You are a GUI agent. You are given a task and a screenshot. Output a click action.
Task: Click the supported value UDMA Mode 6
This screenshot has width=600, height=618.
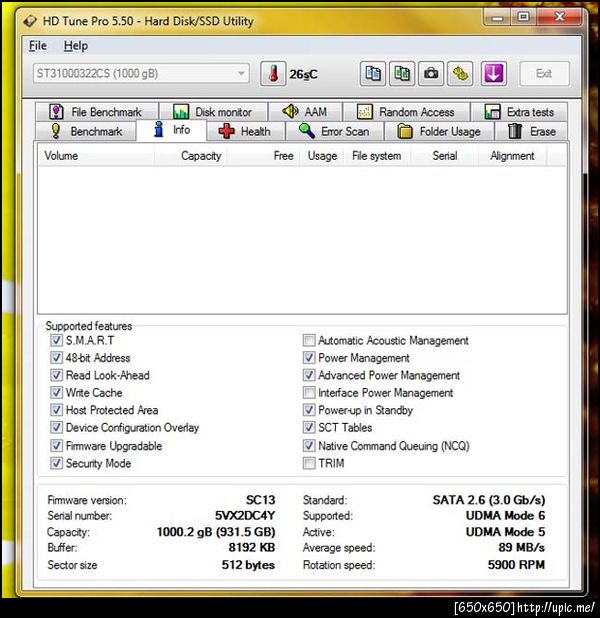pyautogui.click(x=506, y=516)
